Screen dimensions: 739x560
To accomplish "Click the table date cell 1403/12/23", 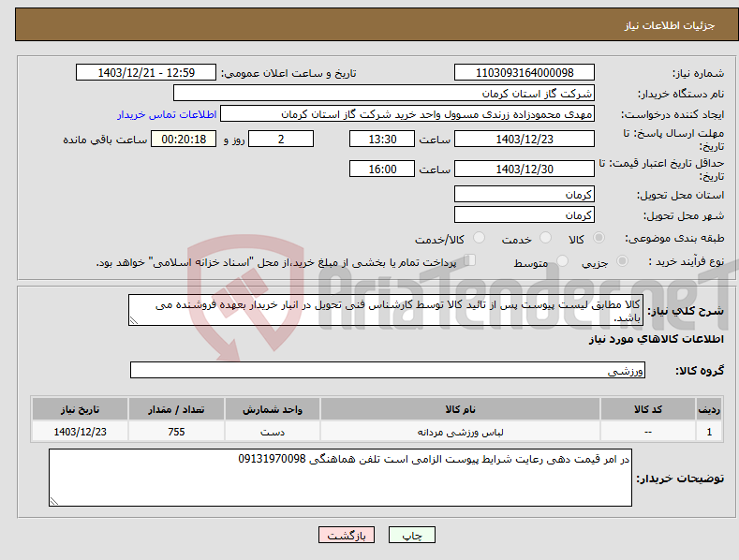I will click(x=81, y=432).
